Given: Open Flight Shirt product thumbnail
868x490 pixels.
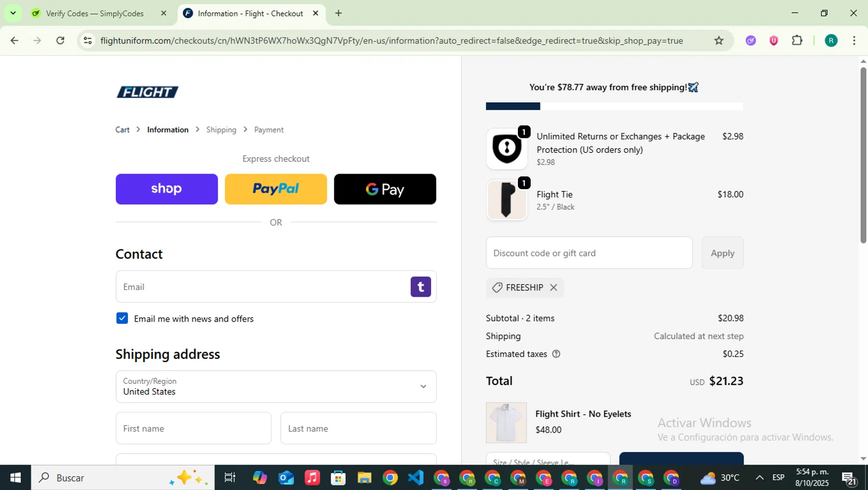Looking at the screenshot, I should tap(506, 422).
